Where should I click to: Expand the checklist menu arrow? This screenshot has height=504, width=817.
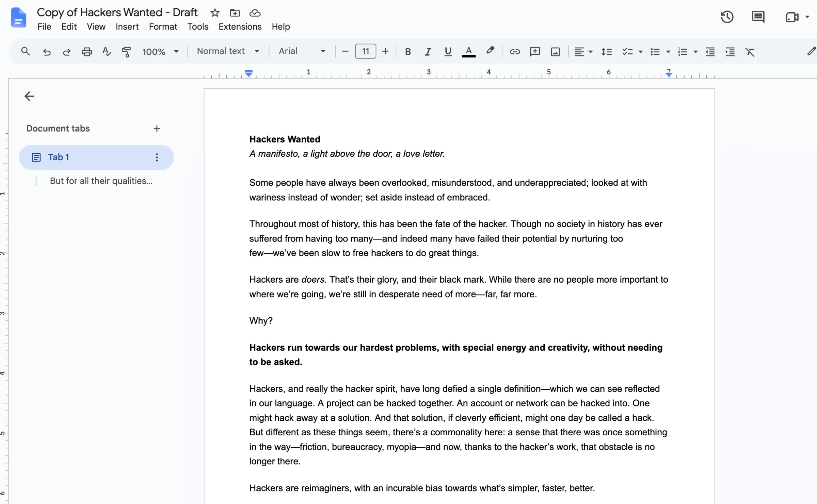(x=640, y=52)
